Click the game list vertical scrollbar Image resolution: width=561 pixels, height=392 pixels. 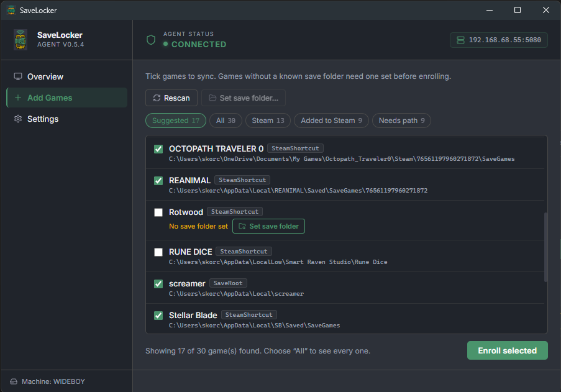[x=545, y=247]
